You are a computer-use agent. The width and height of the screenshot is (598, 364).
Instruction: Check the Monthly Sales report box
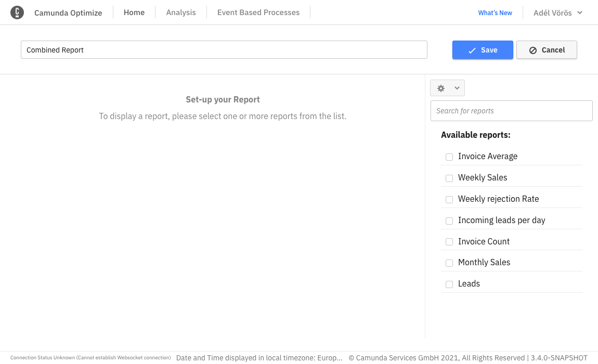coord(449,263)
